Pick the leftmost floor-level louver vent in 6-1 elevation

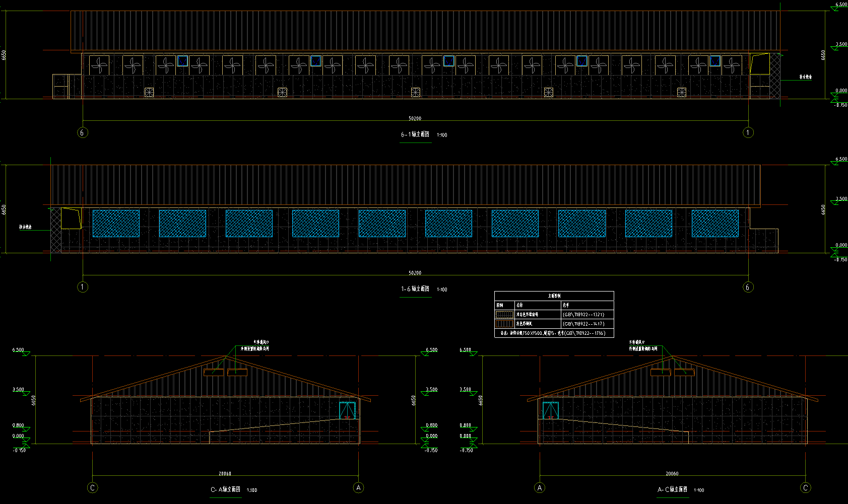tap(149, 92)
